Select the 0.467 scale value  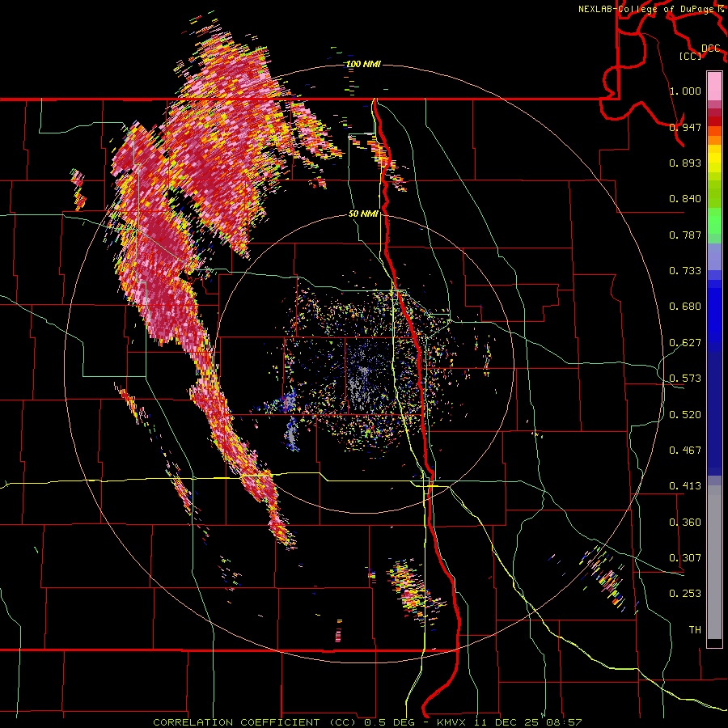pyautogui.click(x=685, y=451)
